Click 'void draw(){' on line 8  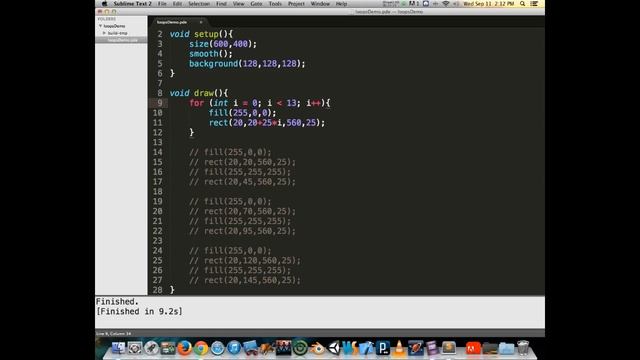(199, 93)
